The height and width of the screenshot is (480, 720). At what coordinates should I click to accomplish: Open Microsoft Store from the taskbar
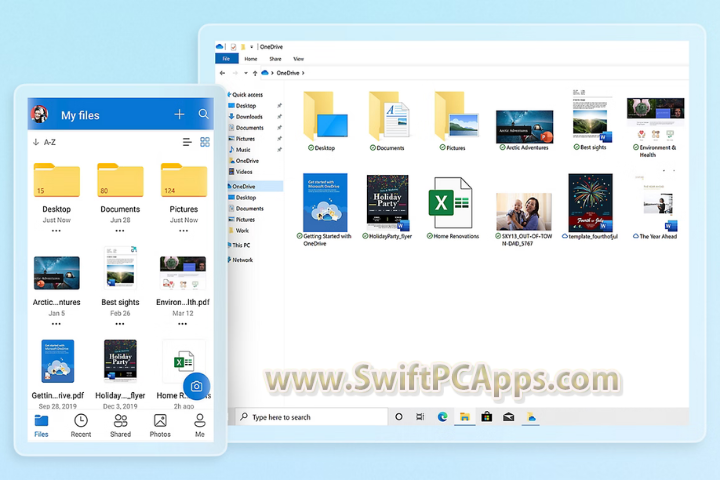point(487,417)
